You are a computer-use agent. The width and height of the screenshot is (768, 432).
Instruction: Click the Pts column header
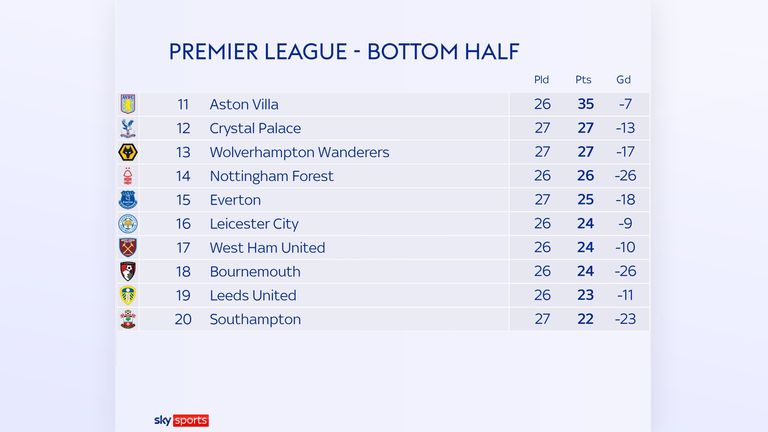click(583, 80)
